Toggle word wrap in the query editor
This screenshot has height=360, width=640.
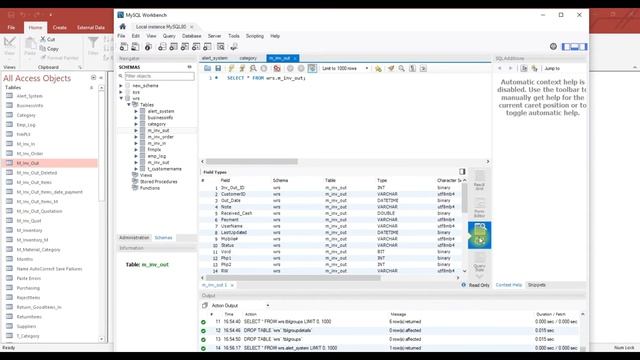pos(423,68)
